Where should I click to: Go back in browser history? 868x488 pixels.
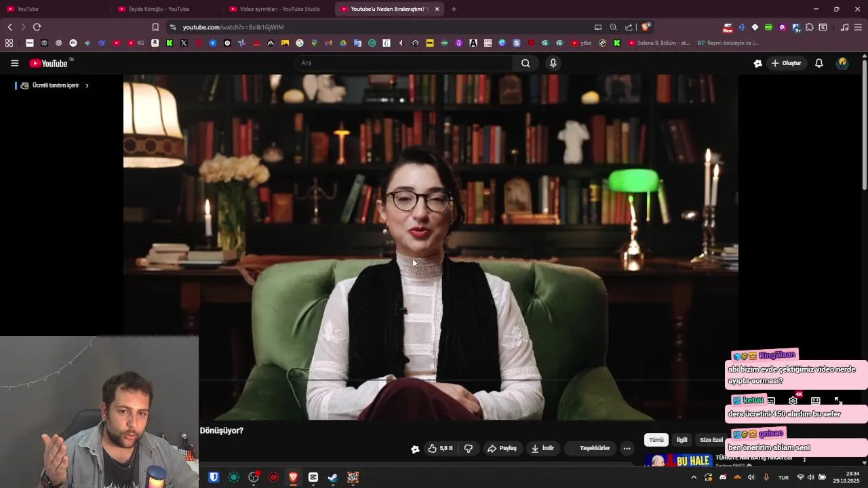(x=9, y=27)
